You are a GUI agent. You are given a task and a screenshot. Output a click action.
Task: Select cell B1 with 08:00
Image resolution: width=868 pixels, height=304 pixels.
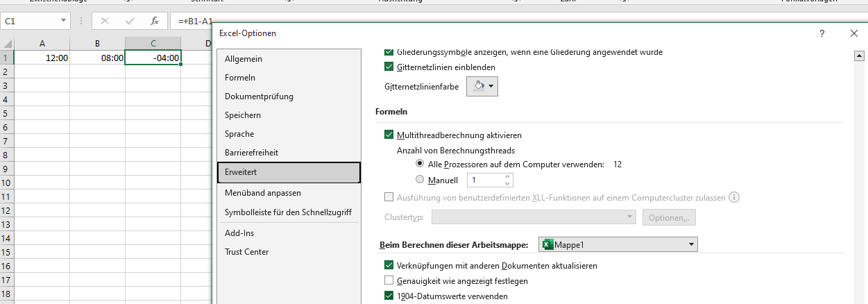[98, 58]
